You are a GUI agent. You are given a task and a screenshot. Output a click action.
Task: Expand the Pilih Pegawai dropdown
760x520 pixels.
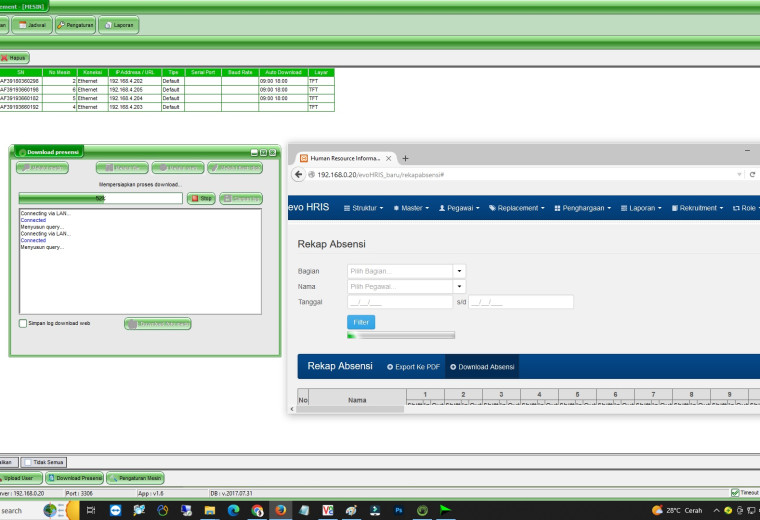click(459, 286)
